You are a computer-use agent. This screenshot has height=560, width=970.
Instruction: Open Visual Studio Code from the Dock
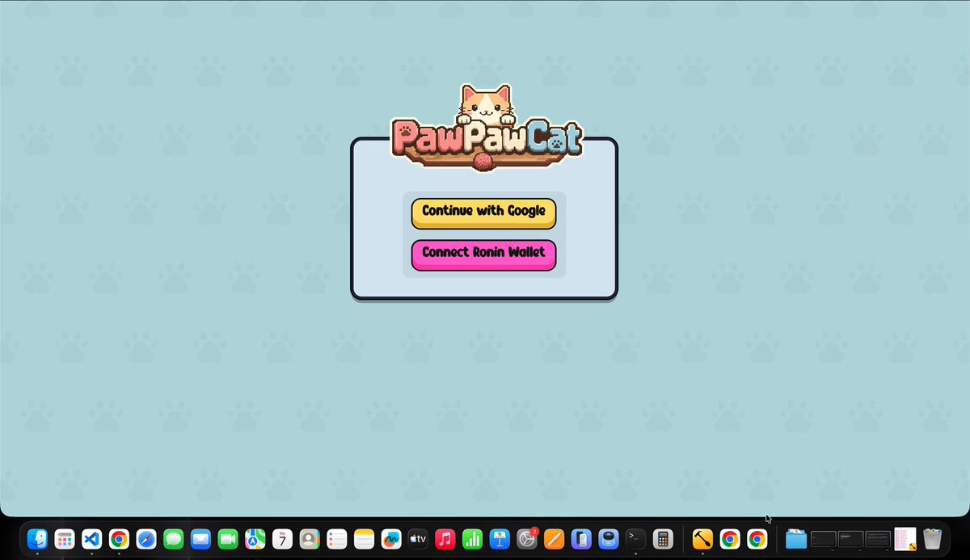[92, 539]
